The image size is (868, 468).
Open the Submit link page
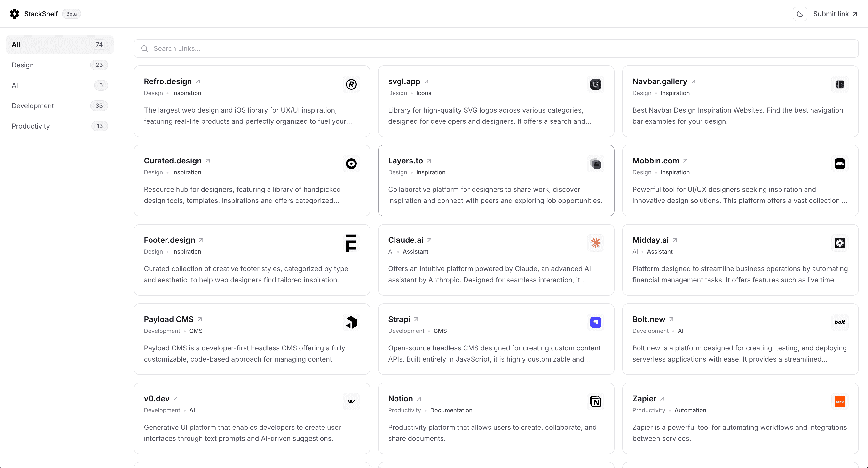pos(835,14)
